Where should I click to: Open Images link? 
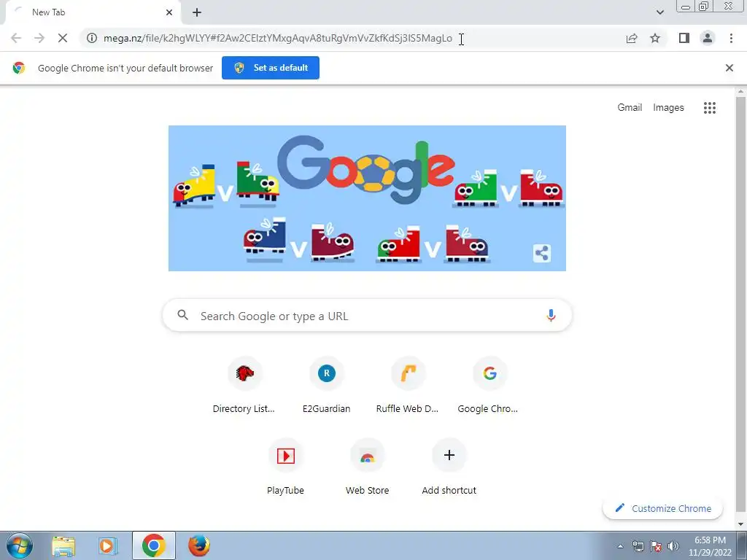point(668,108)
